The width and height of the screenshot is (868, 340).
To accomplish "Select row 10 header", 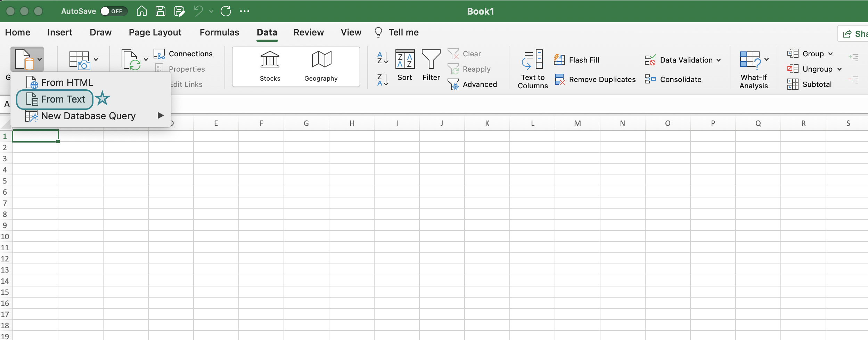I will click(x=5, y=236).
